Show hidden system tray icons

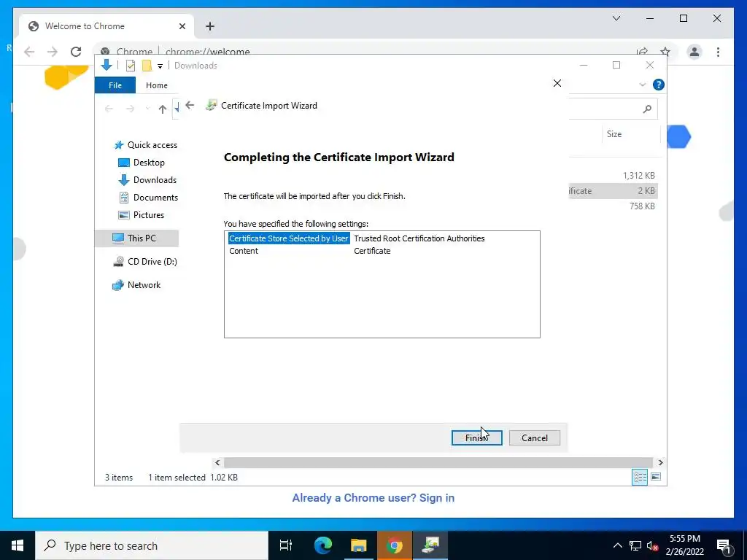[x=617, y=545]
